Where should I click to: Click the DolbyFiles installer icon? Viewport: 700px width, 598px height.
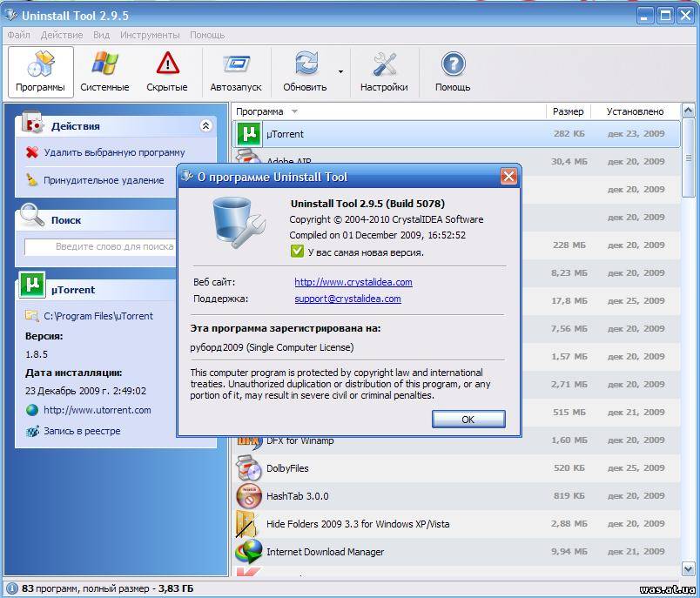[x=248, y=468]
